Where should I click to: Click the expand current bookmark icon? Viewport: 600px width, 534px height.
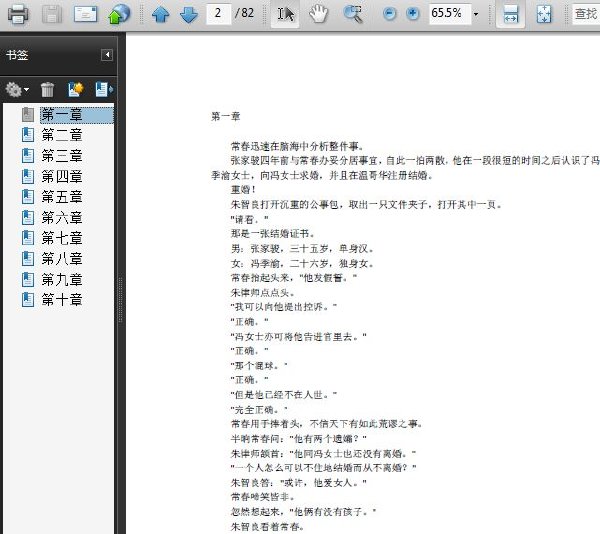point(104,90)
